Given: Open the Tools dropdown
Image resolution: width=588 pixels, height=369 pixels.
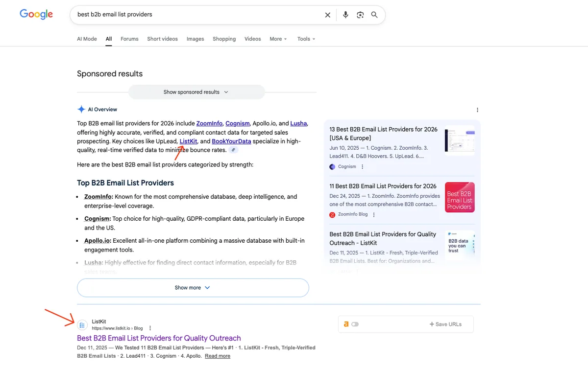Looking at the screenshot, I should tap(306, 39).
